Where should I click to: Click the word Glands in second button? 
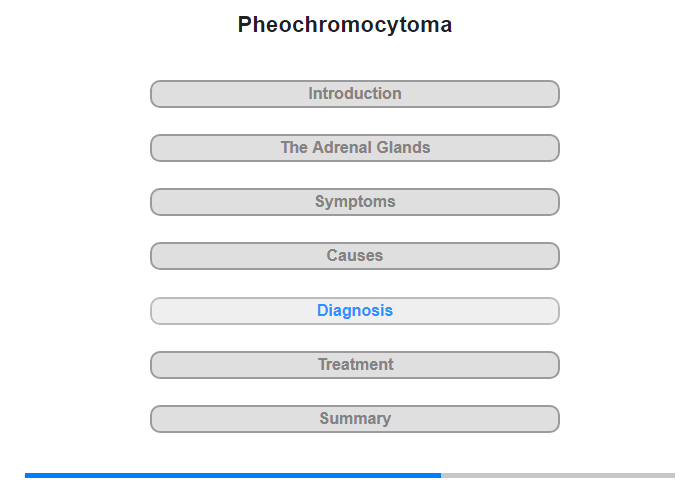pos(403,147)
